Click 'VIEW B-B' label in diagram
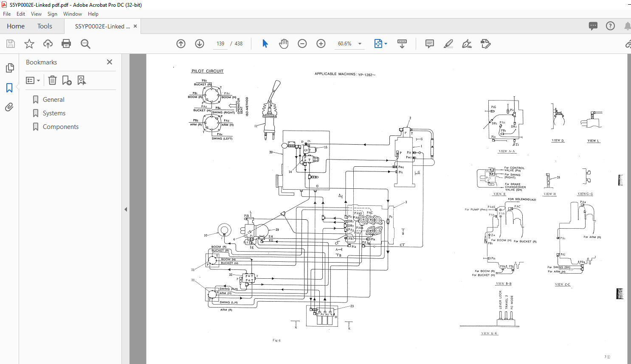The width and height of the screenshot is (631, 364). coord(504,283)
